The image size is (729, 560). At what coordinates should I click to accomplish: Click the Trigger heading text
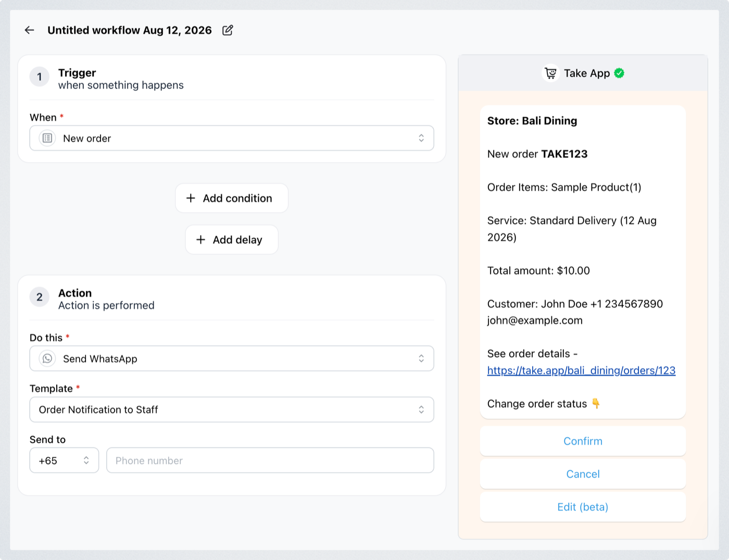click(77, 73)
